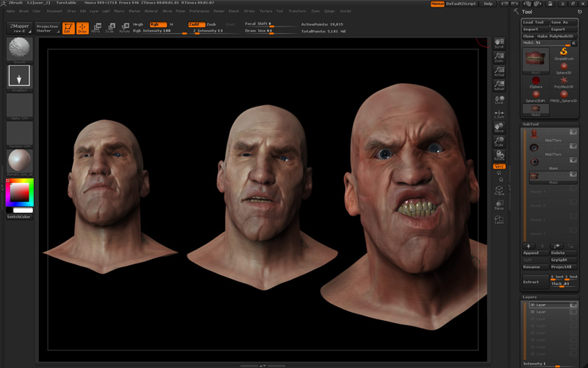Image resolution: width=588 pixels, height=368 pixels.
Task: Select the ZSphere tool
Action: tap(536, 82)
